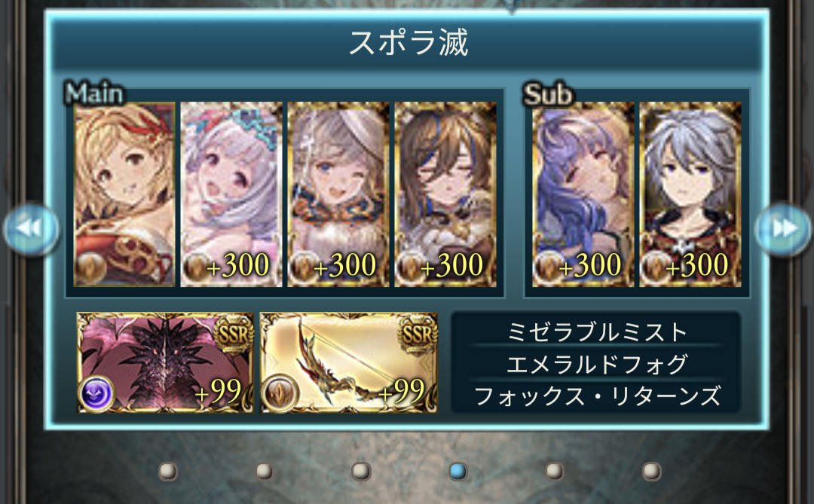Switch to the first page dot
Screen dimensions: 814x504
(x=167, y=472)
